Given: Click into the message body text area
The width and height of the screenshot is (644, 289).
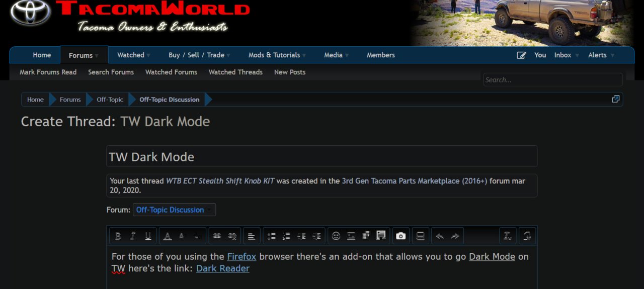Looking at the screenshot, I should click(321, 267).
